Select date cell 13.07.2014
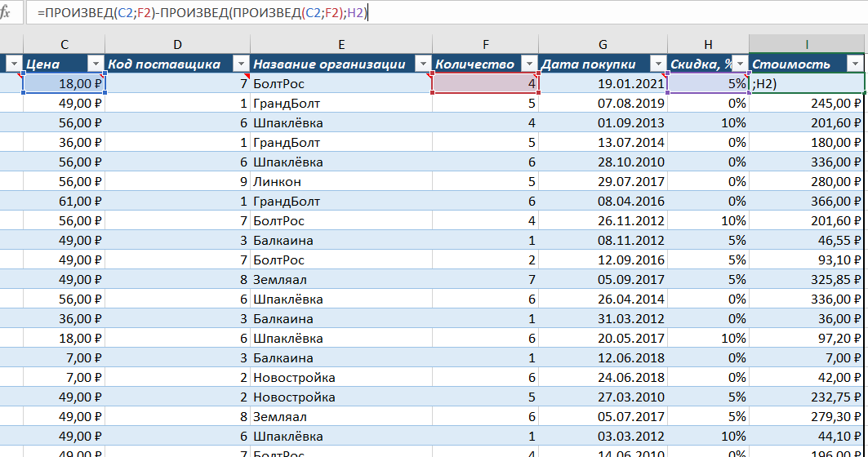The image size is (868, 457). tap(603, 142)
